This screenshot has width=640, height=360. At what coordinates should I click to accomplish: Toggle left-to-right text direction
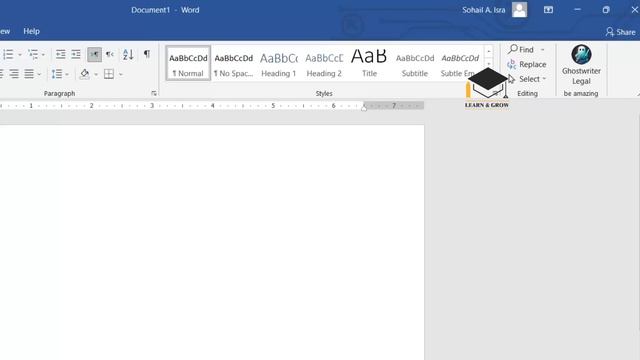94,54
